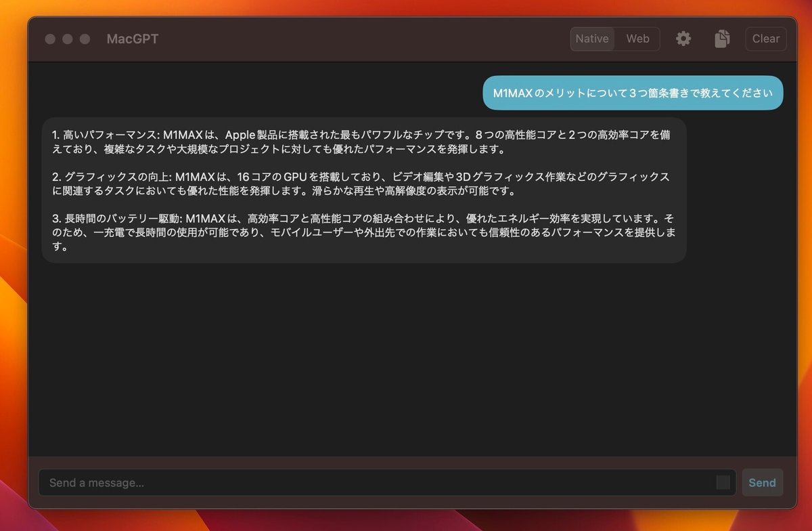Switch to the Web mode tab
The height and width of the screenshot is (531, 812).
tap(637, 39)
